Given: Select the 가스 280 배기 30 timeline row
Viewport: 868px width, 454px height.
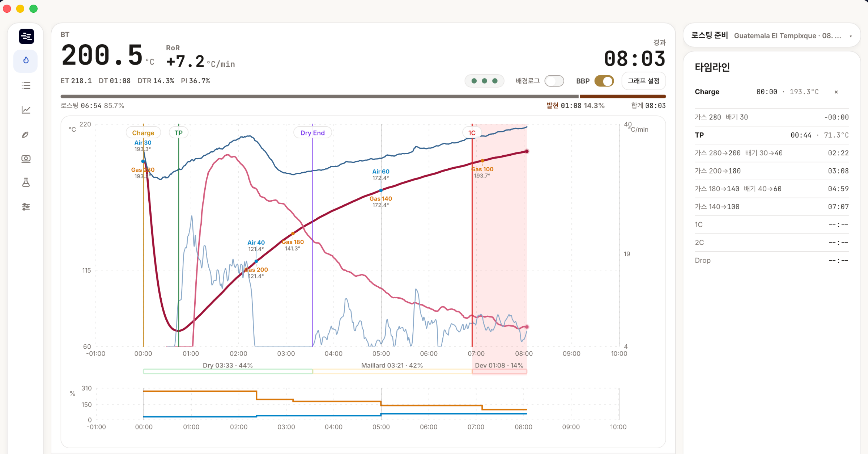Looking at the screenshot, I should [x=771, y=117].
